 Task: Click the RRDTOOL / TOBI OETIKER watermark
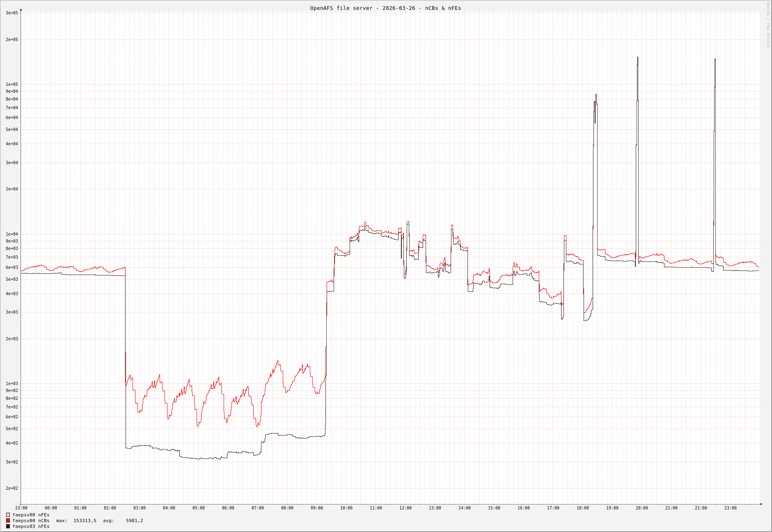click(768, 25)
